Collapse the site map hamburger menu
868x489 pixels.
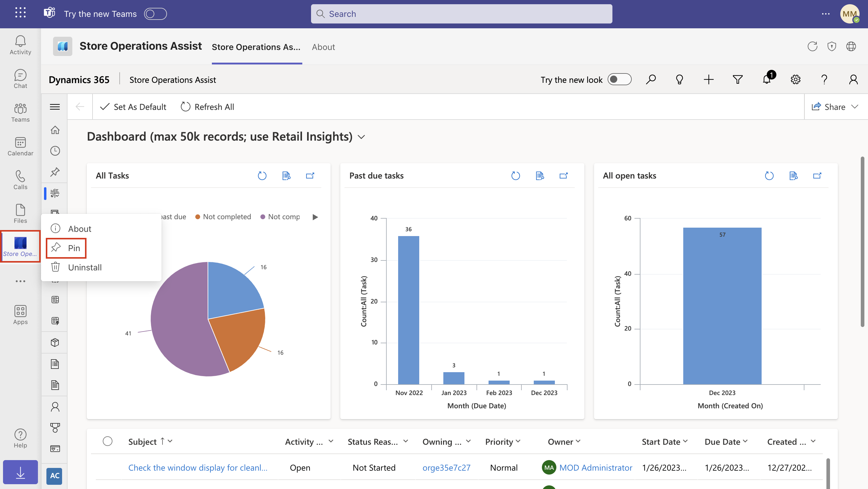(x=55, y=107)
